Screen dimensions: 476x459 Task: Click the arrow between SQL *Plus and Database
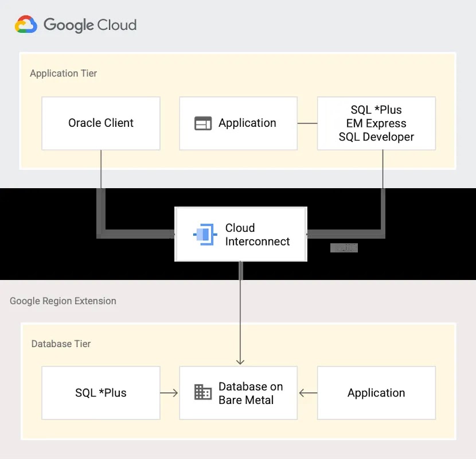170,392
